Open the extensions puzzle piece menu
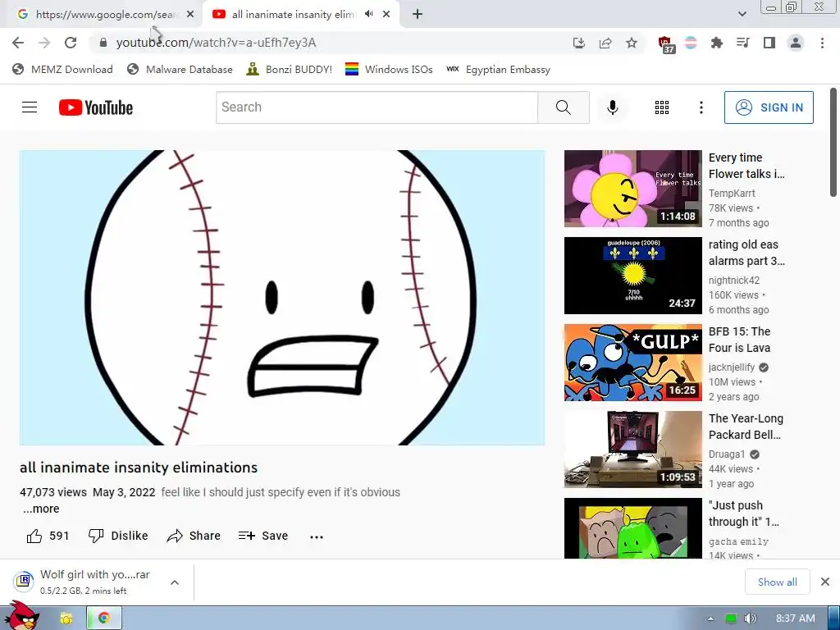840x630 pixels. pyautogui.click(x=716, y=43)
